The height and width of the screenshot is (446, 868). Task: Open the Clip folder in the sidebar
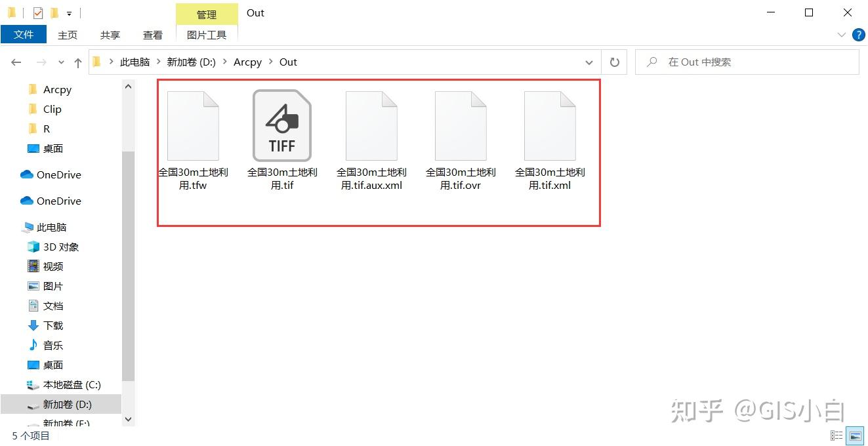52,109
